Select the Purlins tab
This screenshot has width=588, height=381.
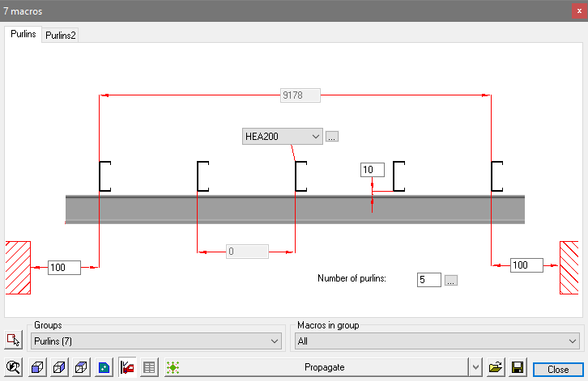[23, 35]
